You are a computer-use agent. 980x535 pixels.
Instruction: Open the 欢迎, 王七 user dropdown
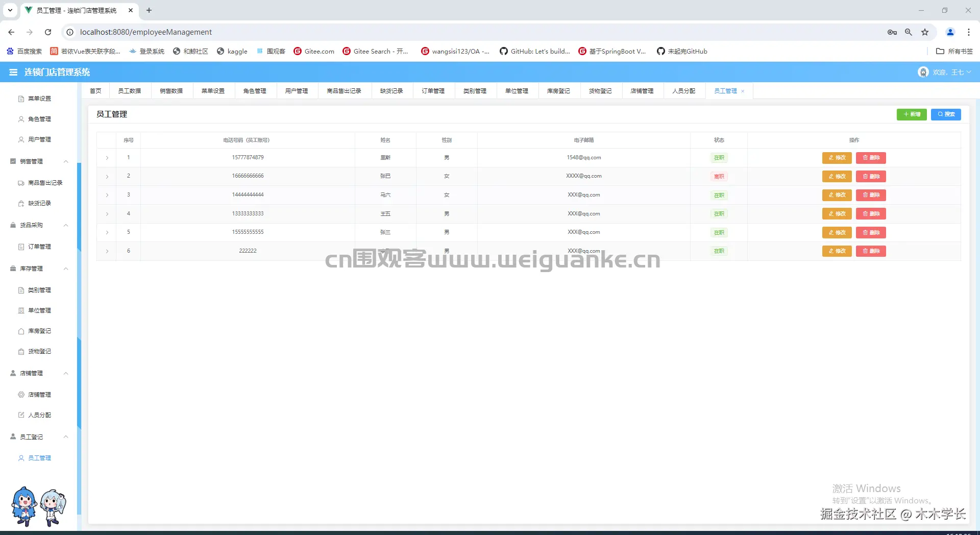(x=952, y=72)
